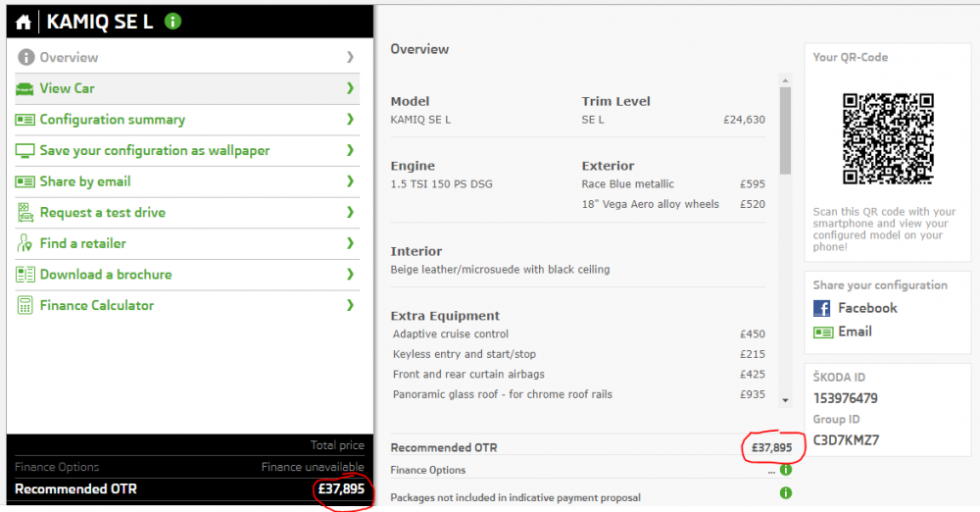Click the wallpaper monitor icon
Image resolution: width=980 pixels, height=512 pixels.
[25, 150]
